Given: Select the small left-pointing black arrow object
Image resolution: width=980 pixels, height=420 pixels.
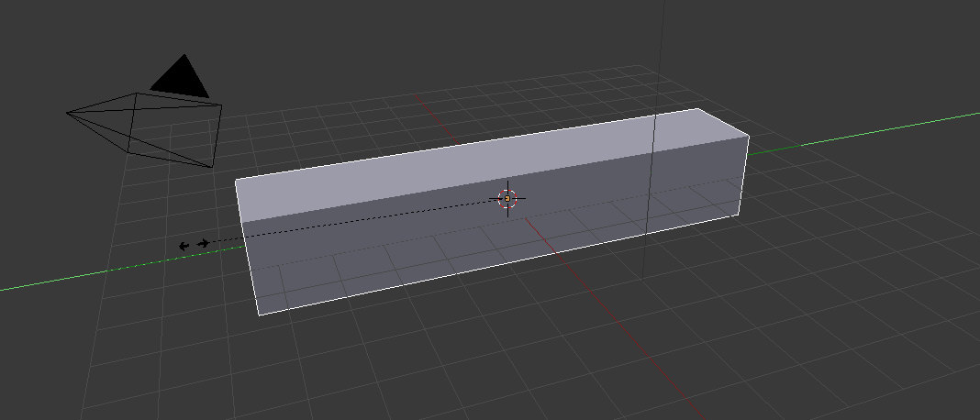Looking at the screenshot, I should point(184,247).
